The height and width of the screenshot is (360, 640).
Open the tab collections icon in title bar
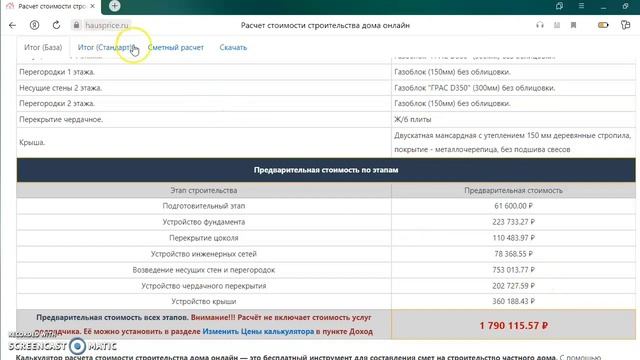pos(559,6)
